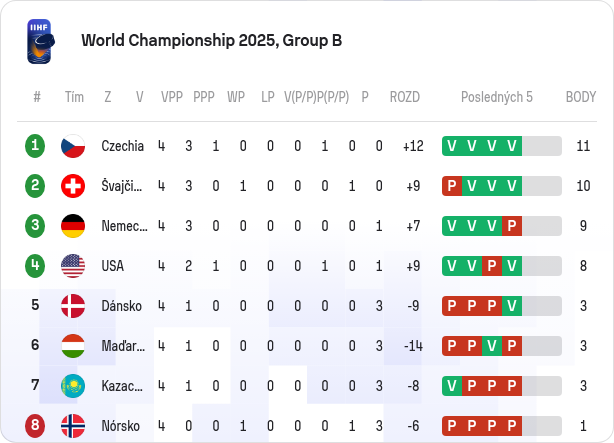Click the Denmark flag icon
The width and height of the screenshot is (614, 443).
point(73,306)
